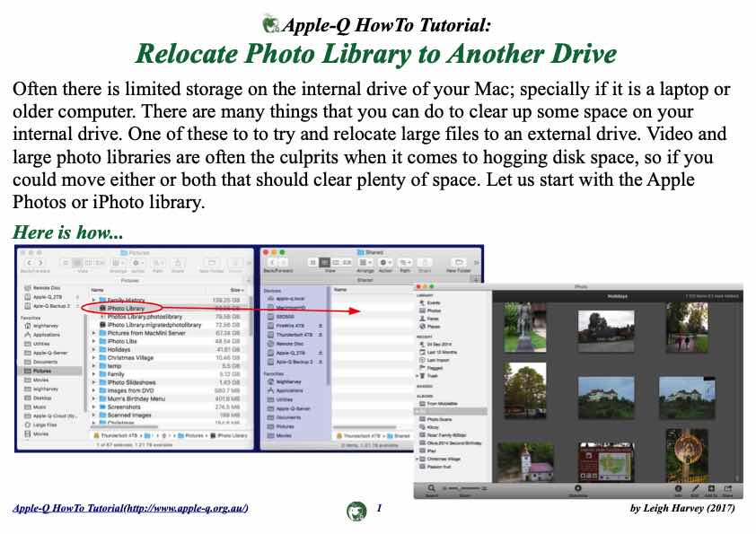Select Last Import in iPhoto sidebar

click(435, 360)
